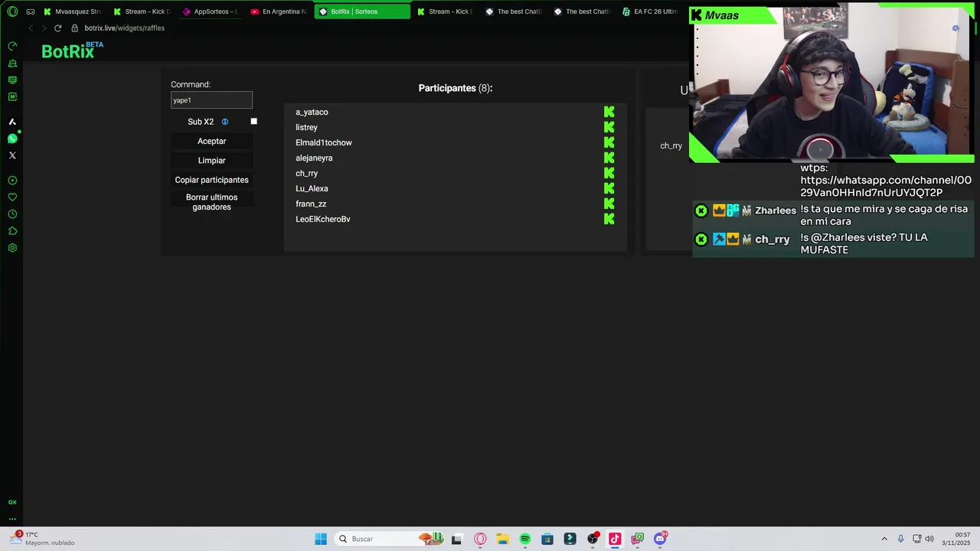Open File Explorer from the taskbar
Image resolution: width=980 pixels, height=551 pixels.
502,539
